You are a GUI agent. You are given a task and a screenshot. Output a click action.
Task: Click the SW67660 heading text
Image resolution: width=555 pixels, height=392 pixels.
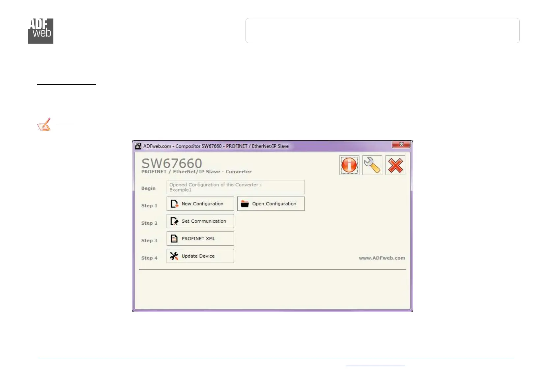point(172,163)
